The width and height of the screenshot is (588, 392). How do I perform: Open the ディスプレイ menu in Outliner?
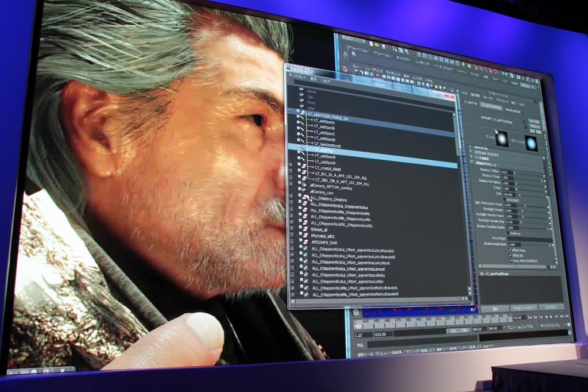coord(297,76)
